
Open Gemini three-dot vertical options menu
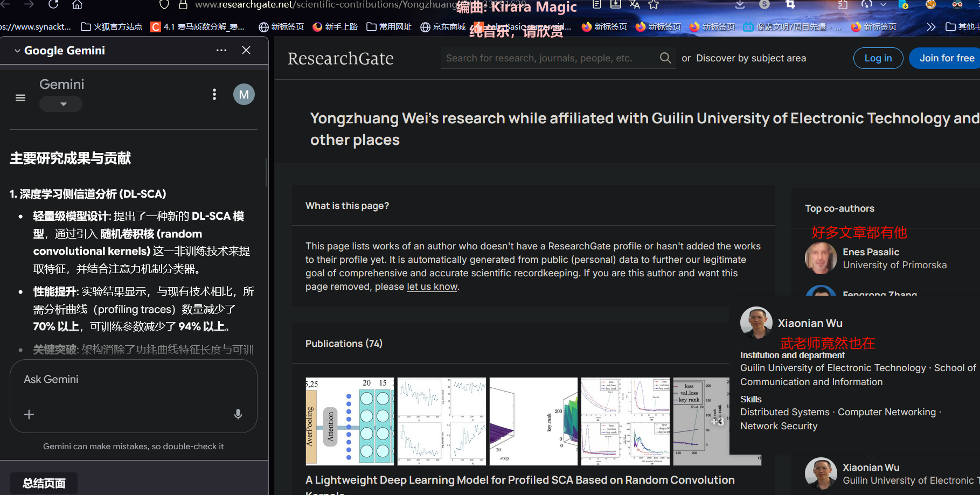tap(214, 95)
